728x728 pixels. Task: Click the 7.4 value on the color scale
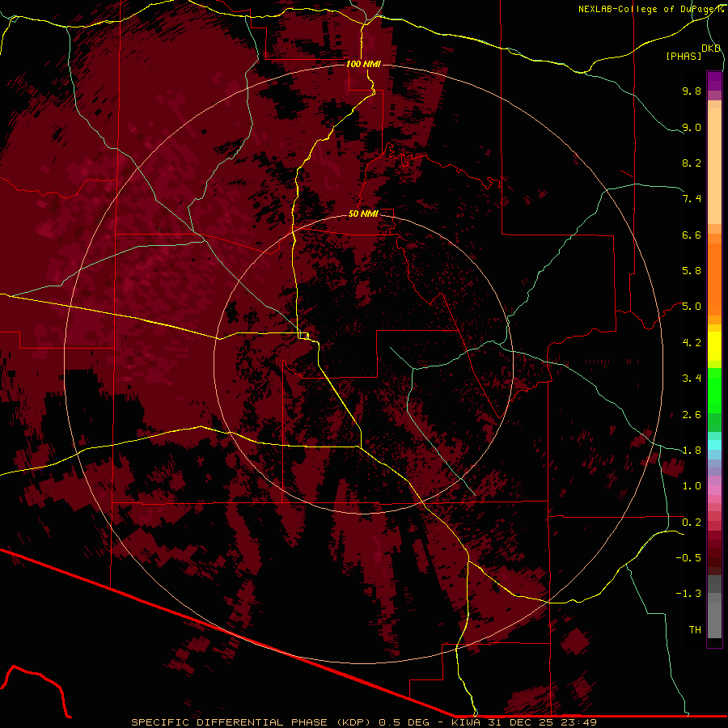pyautogui.click(x=692, y=199)
